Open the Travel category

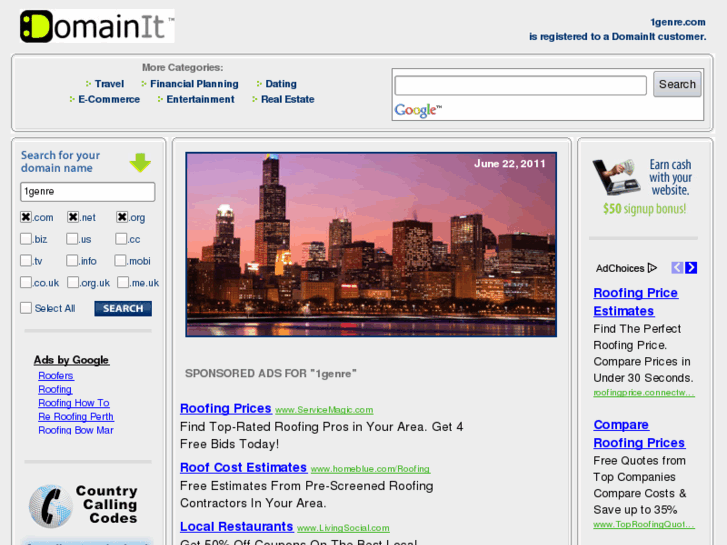pyautogui.click(x=109, y=84)
